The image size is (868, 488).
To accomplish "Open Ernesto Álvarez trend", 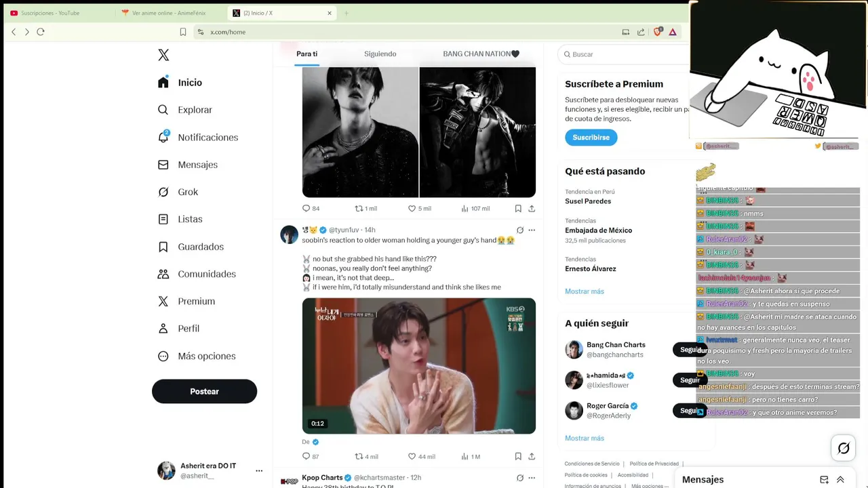I will (x=589, y=268).
